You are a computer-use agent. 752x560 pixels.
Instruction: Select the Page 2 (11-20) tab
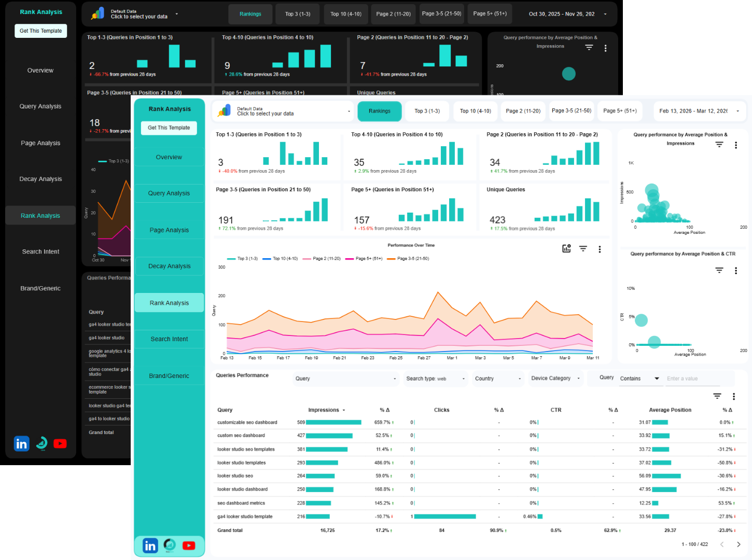(x=523, y=110)
